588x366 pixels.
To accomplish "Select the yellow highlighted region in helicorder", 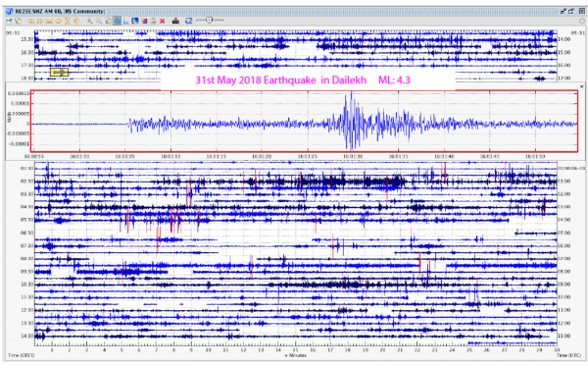I will coord(59,72).
